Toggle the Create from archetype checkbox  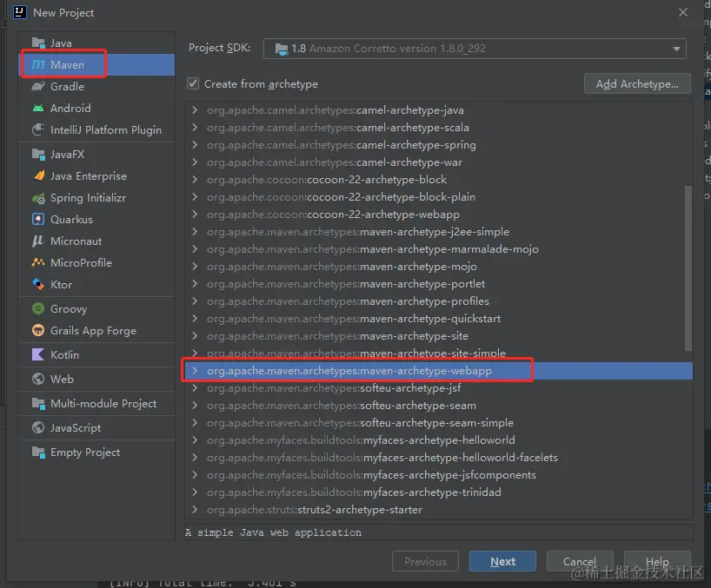click(193, 83)
